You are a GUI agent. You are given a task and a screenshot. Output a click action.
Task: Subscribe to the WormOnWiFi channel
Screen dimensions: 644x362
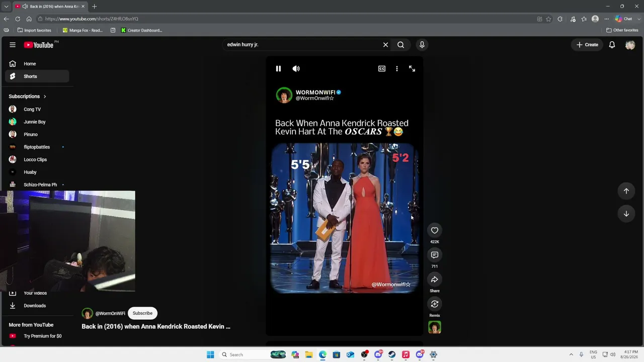[x=142, y=313]
